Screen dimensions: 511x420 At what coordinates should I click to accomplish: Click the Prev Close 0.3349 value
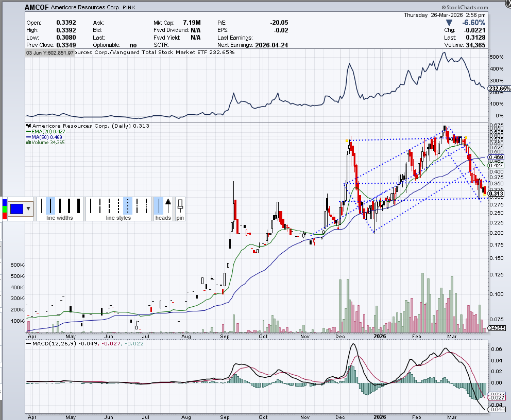pyautogui.click(x=66, y=45)
